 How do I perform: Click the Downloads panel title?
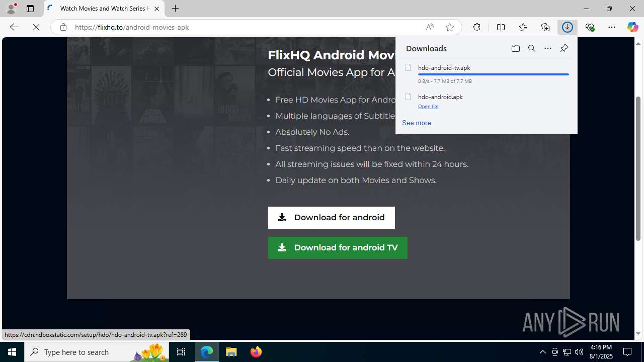tap(426, 48)
